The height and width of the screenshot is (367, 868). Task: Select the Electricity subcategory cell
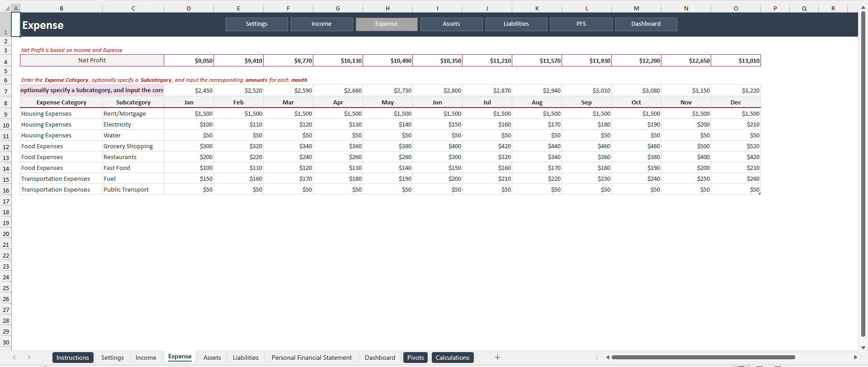point(133,124)
